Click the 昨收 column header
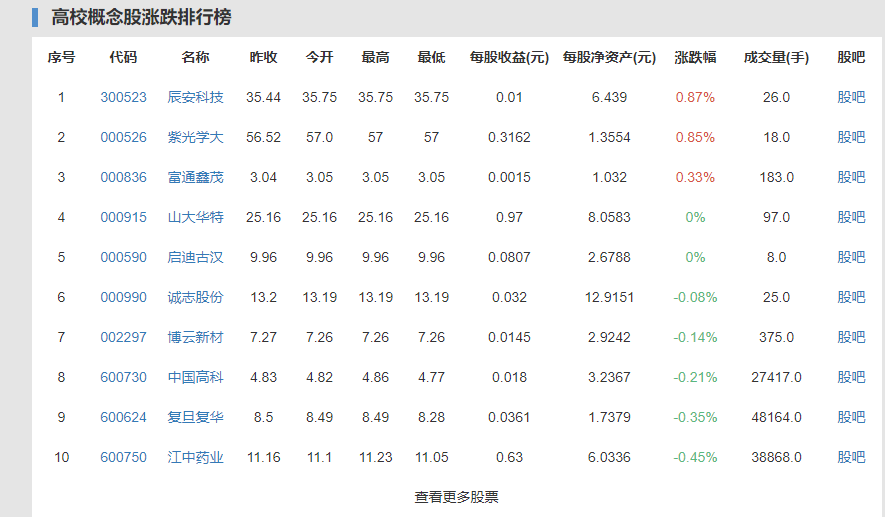Viewport: 885px width, 517px height. pos(264,58)
